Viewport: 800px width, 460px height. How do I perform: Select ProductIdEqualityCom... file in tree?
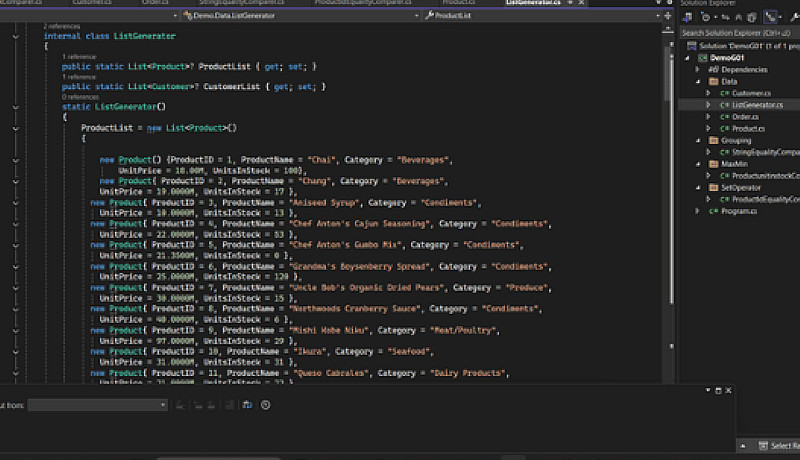tap(765, 199)
